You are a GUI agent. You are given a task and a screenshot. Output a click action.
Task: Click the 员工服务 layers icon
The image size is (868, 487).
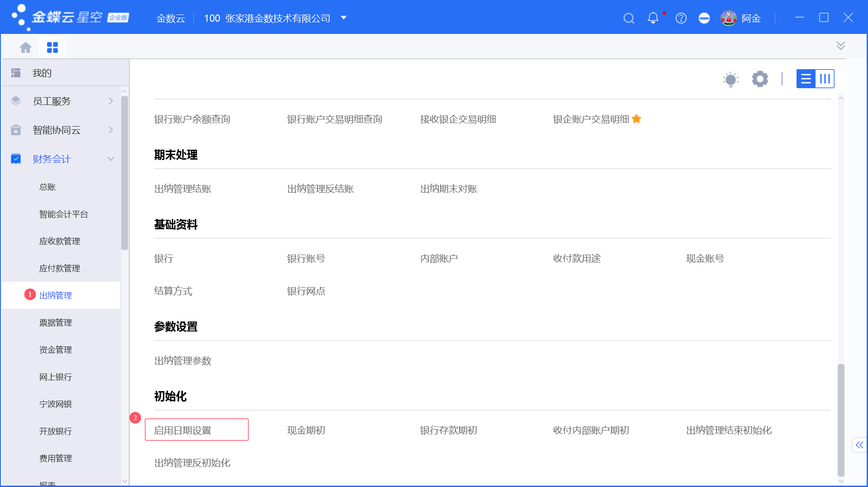(16, 101)
